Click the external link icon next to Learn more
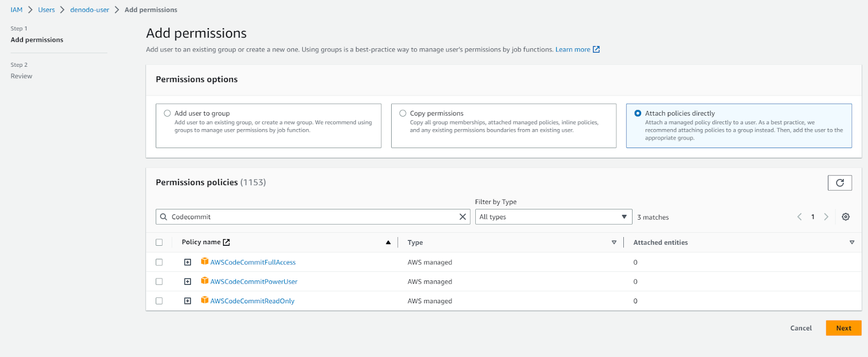The image size is (868, 357). click(596, 49)
